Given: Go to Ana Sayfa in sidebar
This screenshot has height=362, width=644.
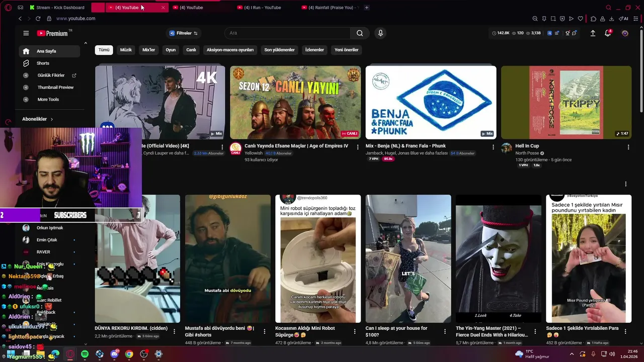Looking at the screenshot, I should (x=49, y=51).
